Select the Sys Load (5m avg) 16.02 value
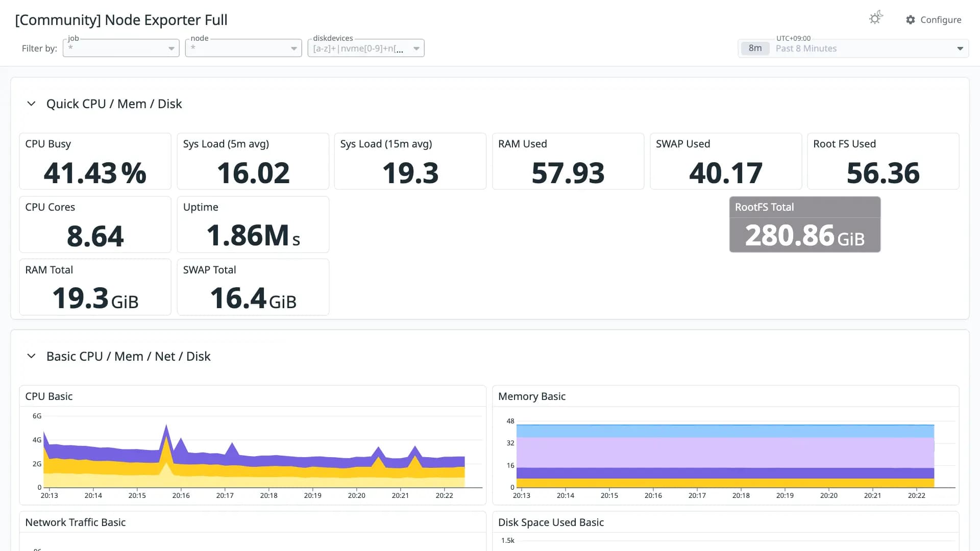The width and height of the screenshot is (980, 551). click(253, 173)
